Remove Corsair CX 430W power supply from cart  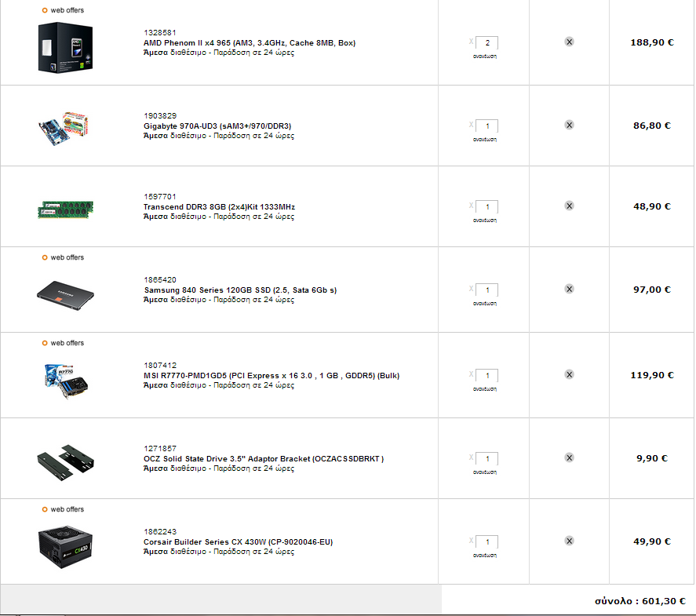[569, 541]
